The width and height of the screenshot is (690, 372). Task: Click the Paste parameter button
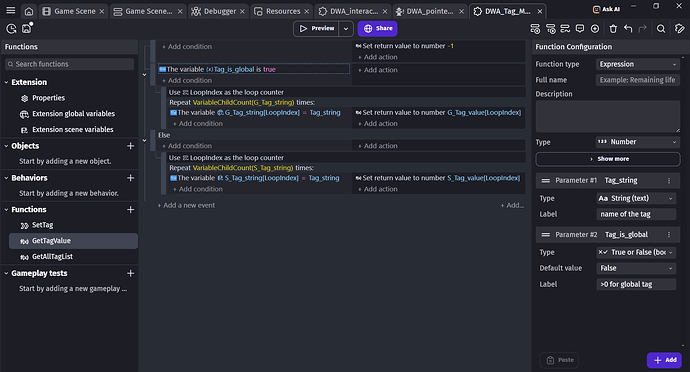pos(559,360)
